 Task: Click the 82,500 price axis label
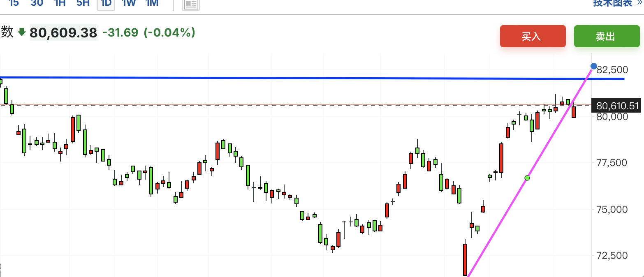[x=612, y=69]
